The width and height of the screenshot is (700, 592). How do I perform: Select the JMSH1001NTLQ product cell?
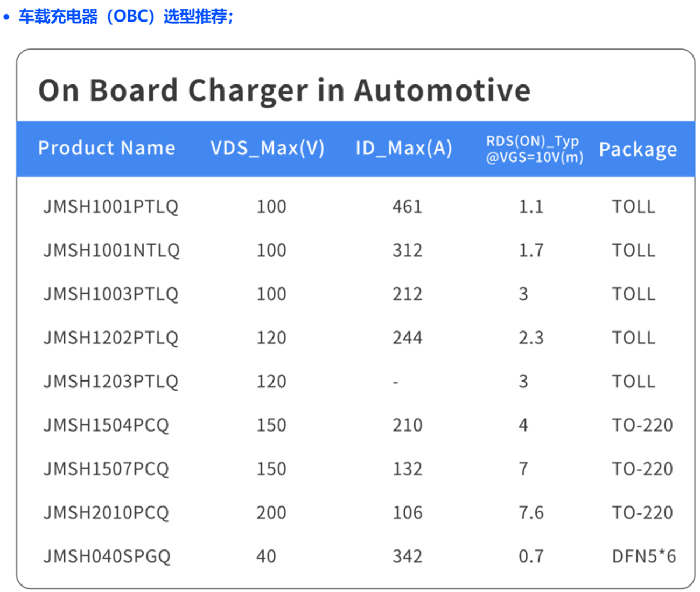point(111,250)
